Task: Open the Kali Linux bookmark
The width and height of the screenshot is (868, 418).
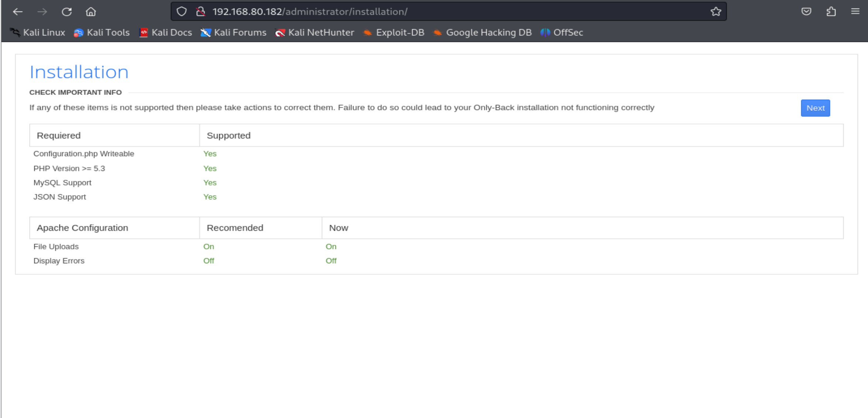Action: (37, 32)
